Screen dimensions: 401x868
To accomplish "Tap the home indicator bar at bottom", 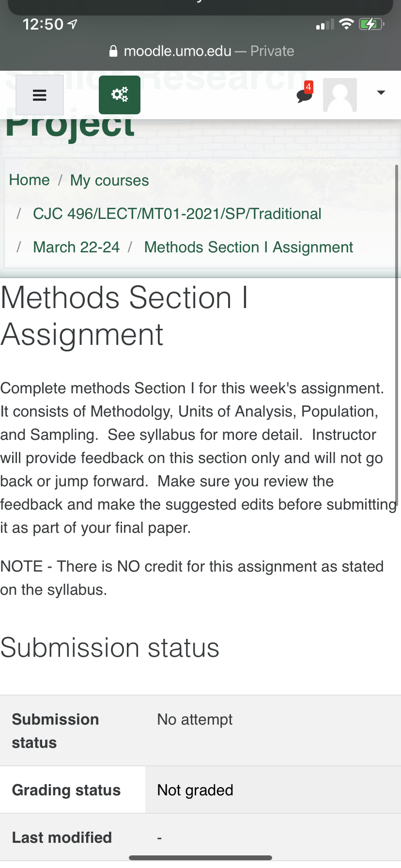I will point(200,858).
